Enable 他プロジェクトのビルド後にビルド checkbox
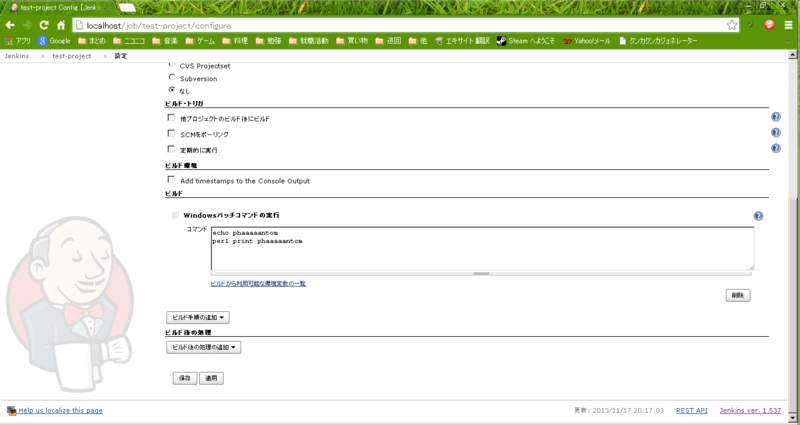The width and height of the screenshot is (800, 425). coord(171,117)
